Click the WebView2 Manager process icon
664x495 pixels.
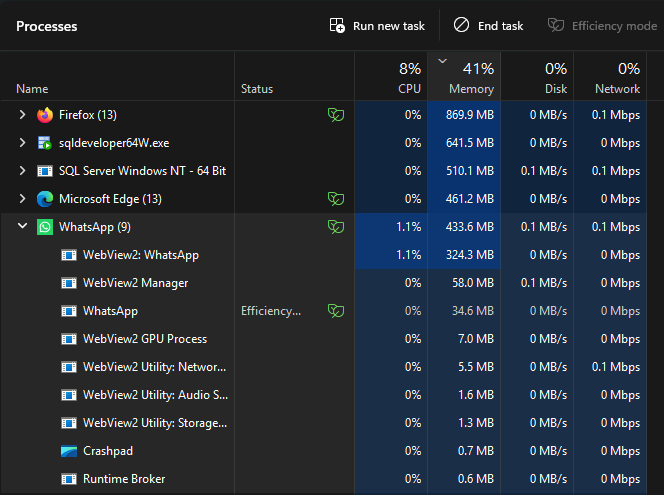point(69,283)
